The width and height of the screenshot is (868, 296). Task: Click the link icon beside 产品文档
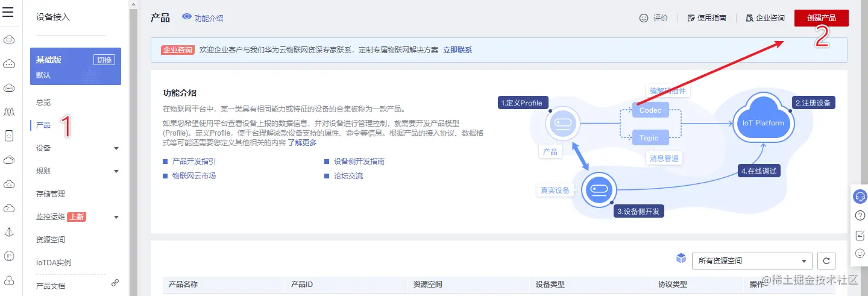(x=115, y=283)
